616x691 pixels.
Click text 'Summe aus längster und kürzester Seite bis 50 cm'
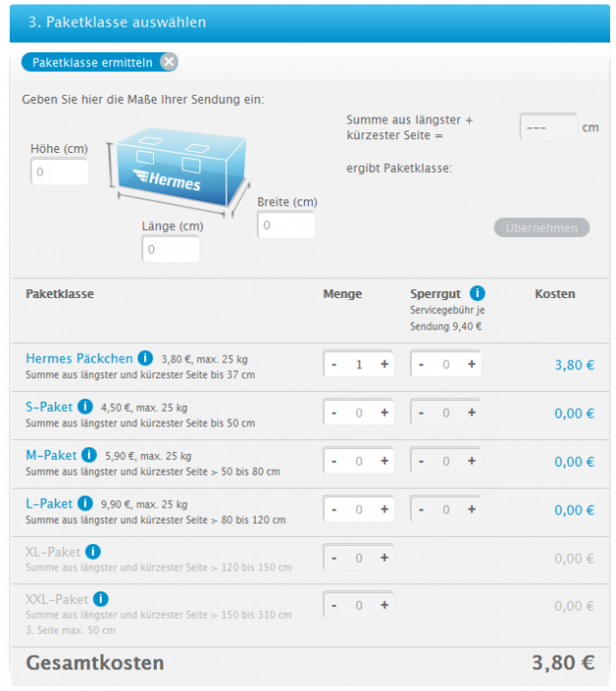point(140,423)
